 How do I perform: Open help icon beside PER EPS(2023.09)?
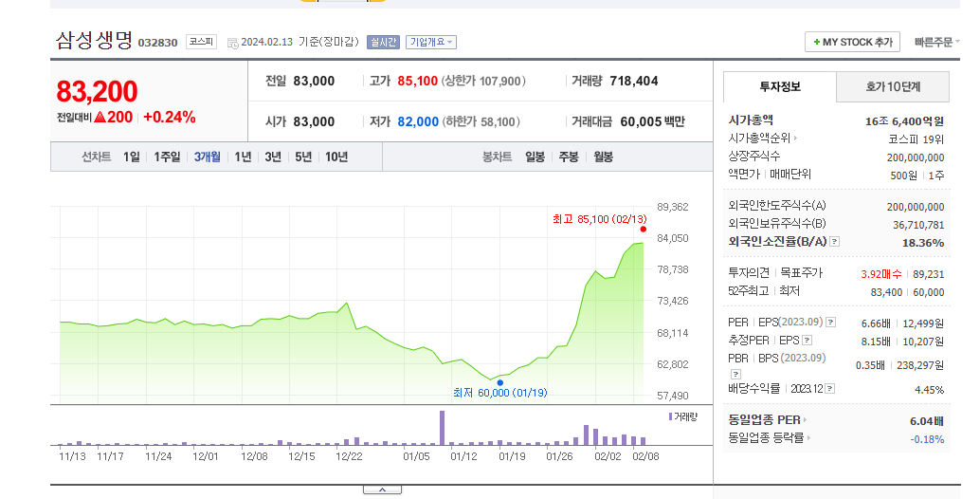830,323
